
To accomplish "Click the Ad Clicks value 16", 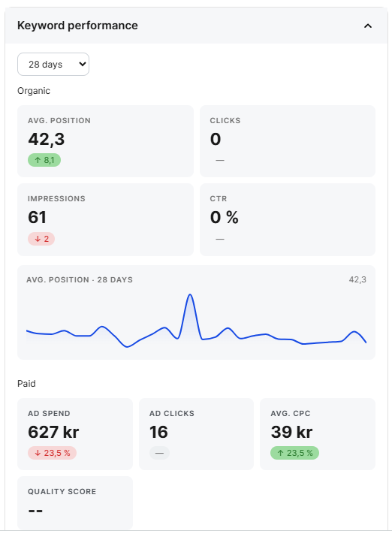I will [x=158, y=432].
